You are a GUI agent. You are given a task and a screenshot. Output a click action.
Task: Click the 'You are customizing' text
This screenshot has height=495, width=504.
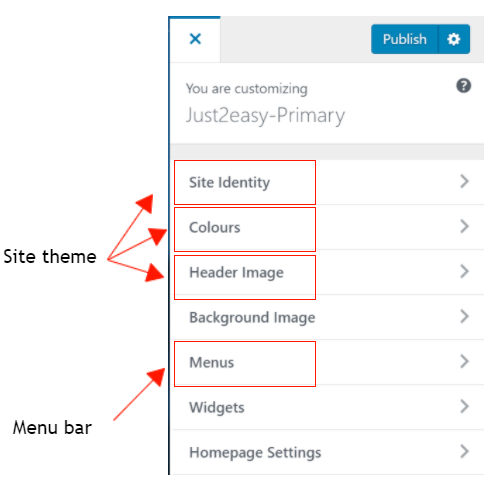click(x=247, y=89)
